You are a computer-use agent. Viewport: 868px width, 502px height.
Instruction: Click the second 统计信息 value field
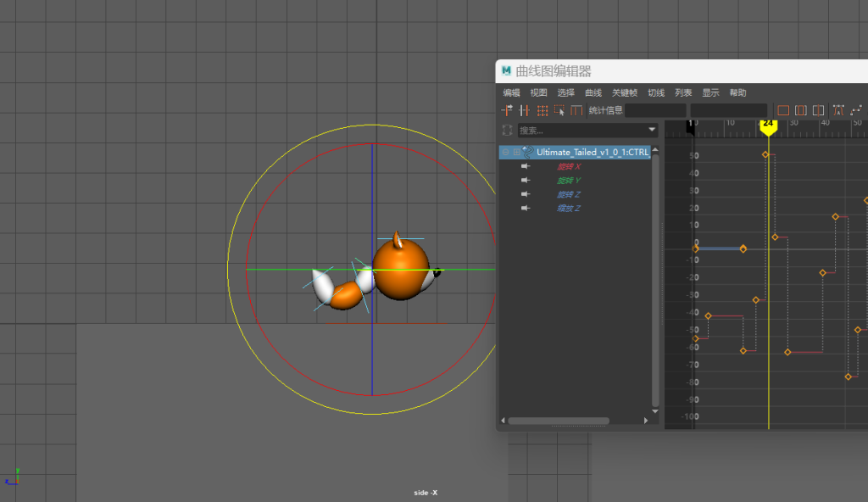click(x=728, y=110)
